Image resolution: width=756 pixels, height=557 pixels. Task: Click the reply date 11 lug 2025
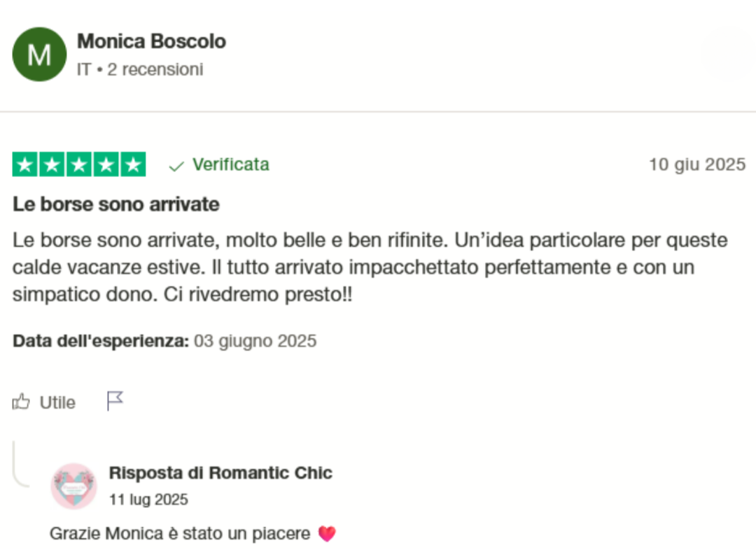tap(148, 500)
